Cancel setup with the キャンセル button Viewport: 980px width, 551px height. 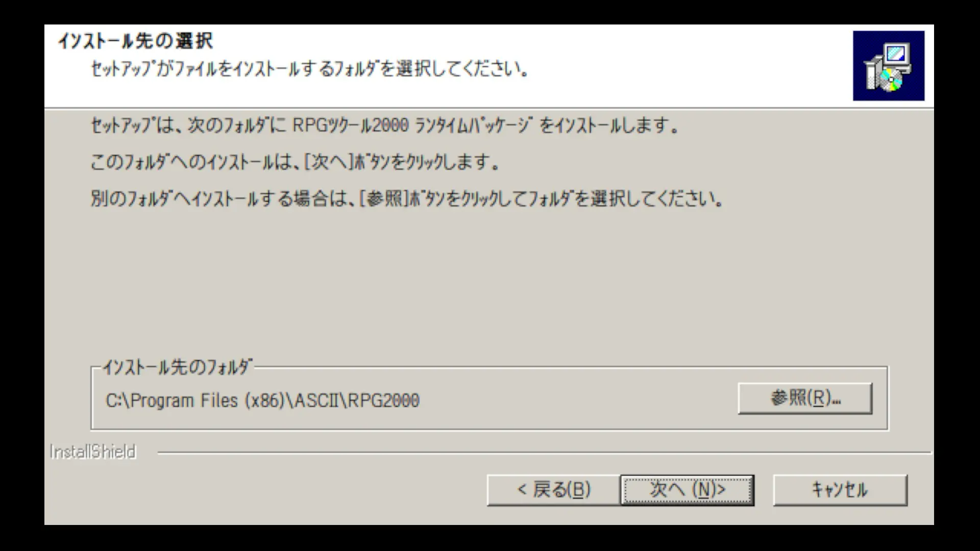(840, 490)
